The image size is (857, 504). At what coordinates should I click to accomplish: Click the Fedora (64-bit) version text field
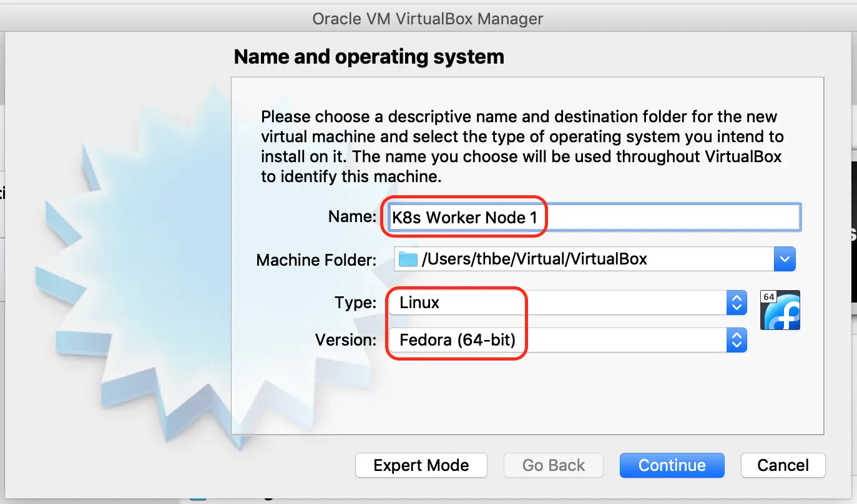(x=459, y=340)
